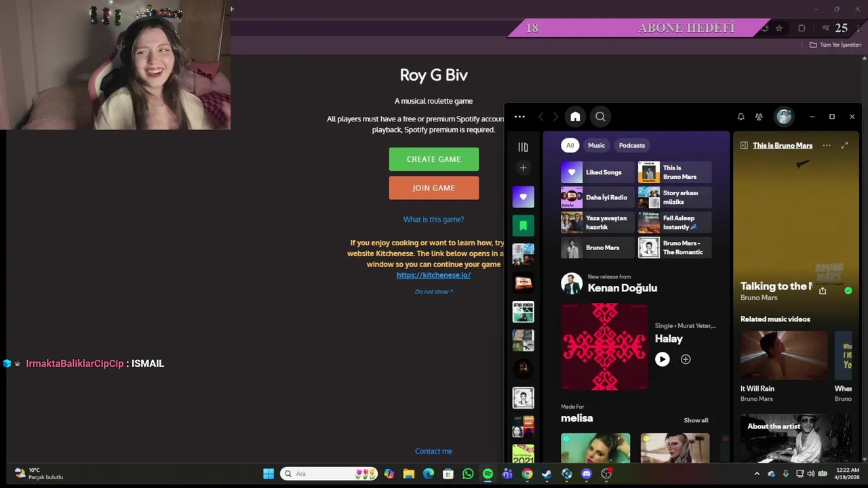Create playlist with plus button in sidebar
Viewport: 868px width, 488px height.
point(523,167)
